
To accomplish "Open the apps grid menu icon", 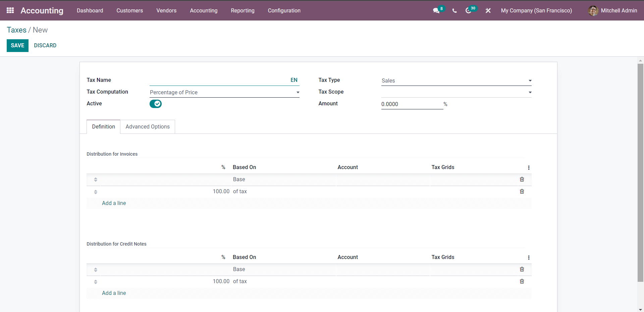I will (x=10, y=10).
